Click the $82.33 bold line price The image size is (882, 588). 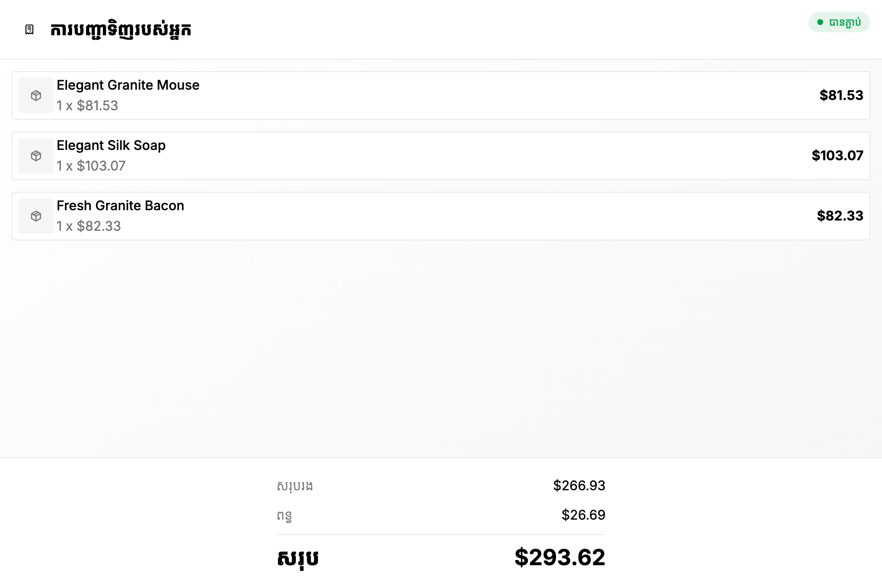tap(840, 216)
